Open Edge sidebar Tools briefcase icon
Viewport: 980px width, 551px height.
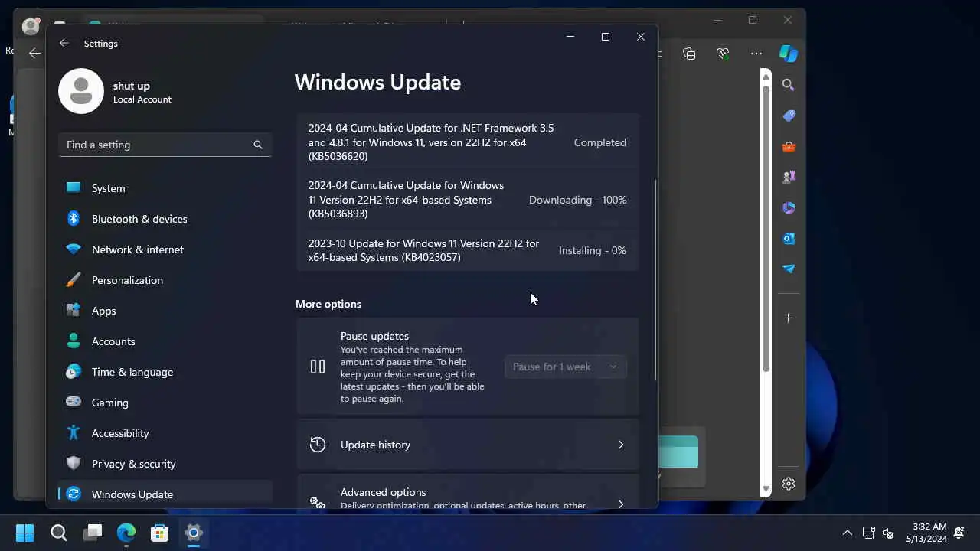point(789,146)
